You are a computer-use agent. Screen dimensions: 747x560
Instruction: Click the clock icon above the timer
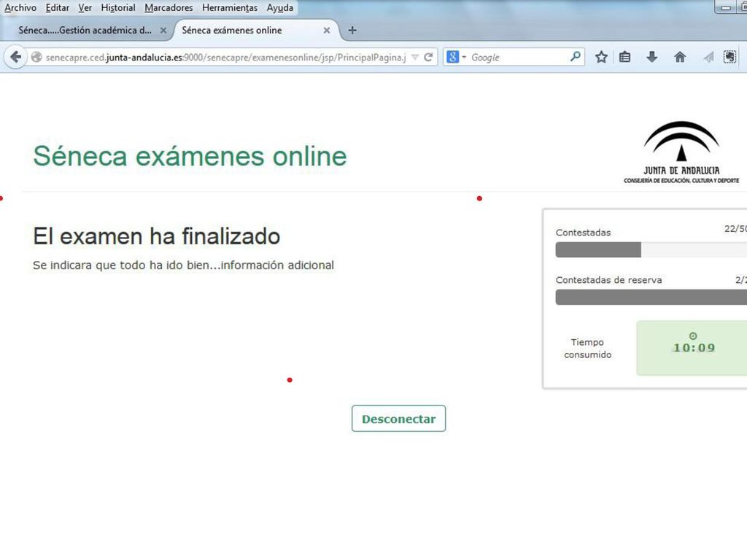coord(693,335)
